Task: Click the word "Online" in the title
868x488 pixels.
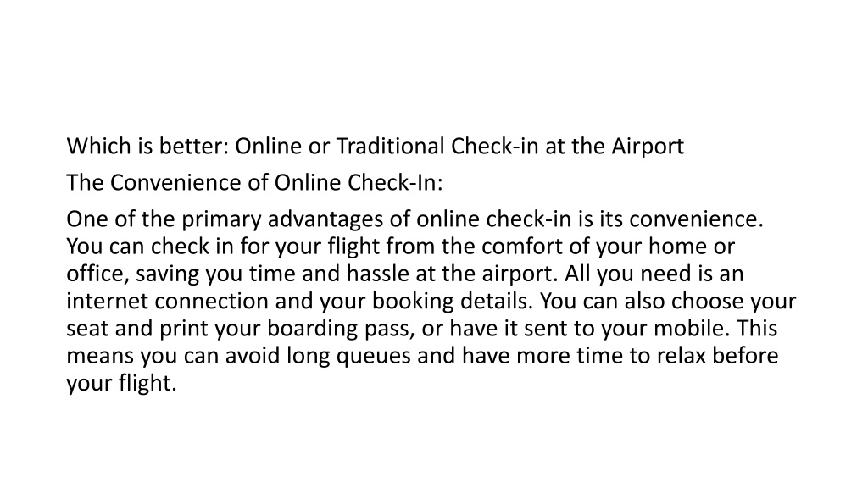Action: [269, 146]
